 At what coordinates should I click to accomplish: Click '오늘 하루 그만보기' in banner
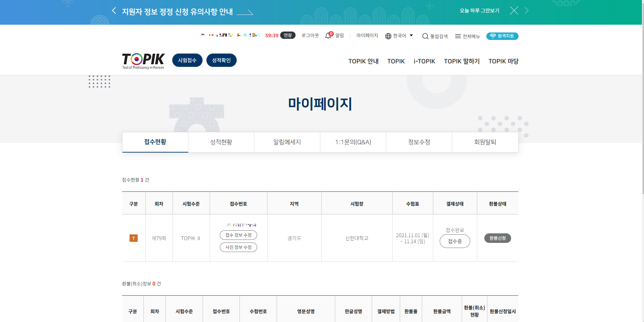click(x=479, y=11)
